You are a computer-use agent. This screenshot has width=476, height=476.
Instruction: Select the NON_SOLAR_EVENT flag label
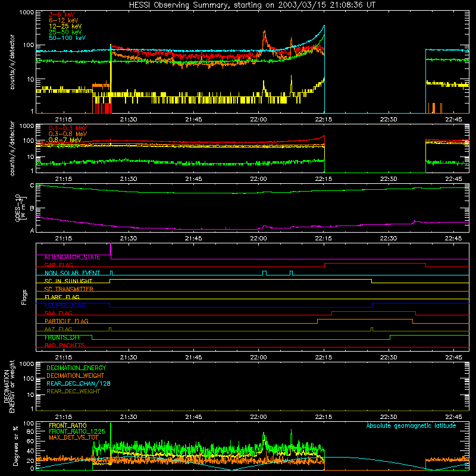[72, 273]
